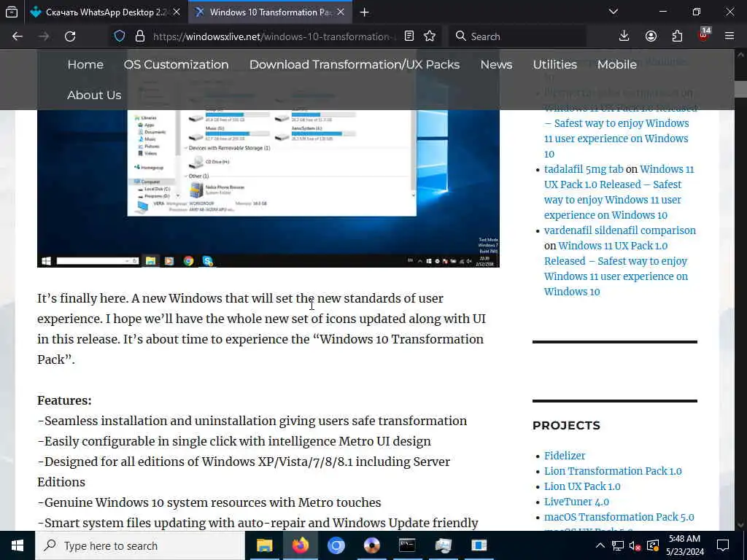Open the tracking protection shield icon
Viewport: 747px width, 560px height.
click(x=120, y=36)
